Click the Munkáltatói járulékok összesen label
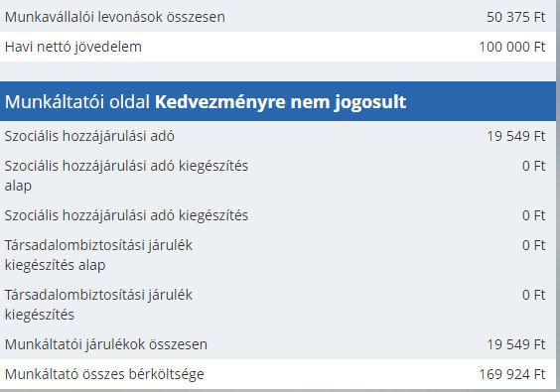Viewport: 560px width, 392px height. [x=105, y=344]
